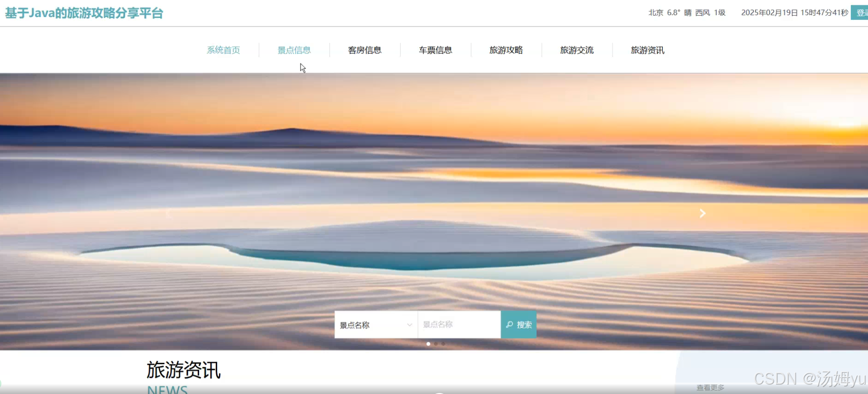Open the 旅游交流 navigation item
Viewport: 868px width, 394px height.
(x=576, y=50)
